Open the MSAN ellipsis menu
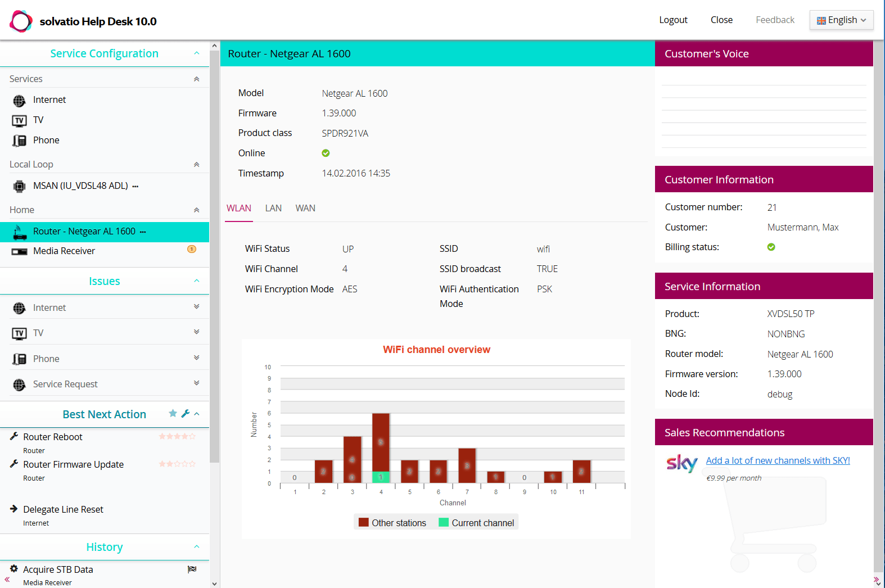Viewport: 885px width, 588px height. coord(136,186)
